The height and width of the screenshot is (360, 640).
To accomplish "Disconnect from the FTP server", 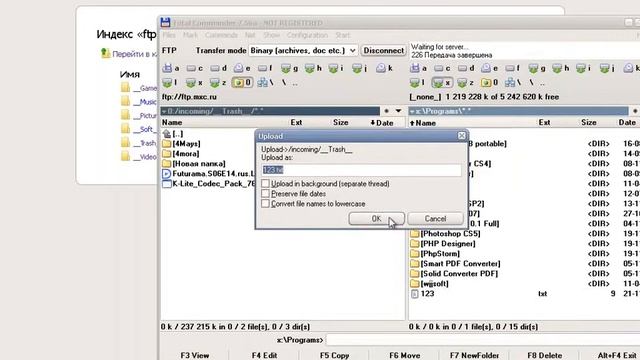I will 383,51.
